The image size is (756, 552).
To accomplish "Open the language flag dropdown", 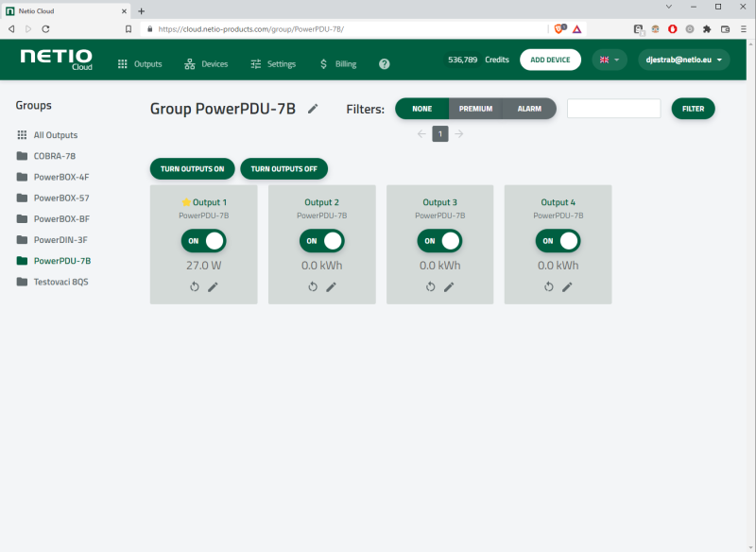I will tap(610, 60).
